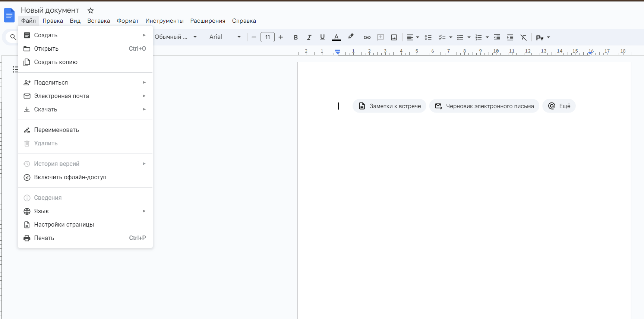
Task: Click the insert link icon
Action: [x=367, y=37]
